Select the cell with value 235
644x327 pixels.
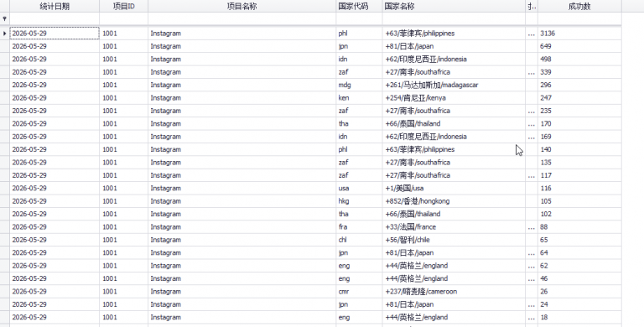579,111
